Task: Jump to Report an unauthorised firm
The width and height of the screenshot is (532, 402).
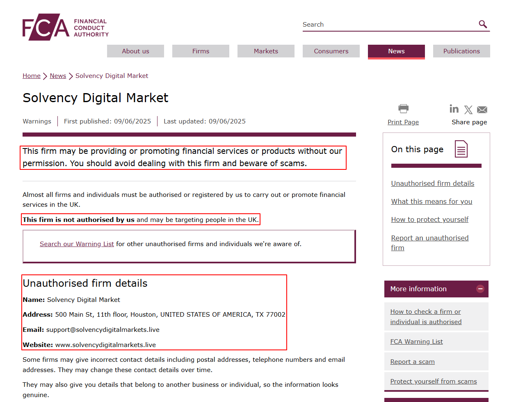Action: pos(430,243)
